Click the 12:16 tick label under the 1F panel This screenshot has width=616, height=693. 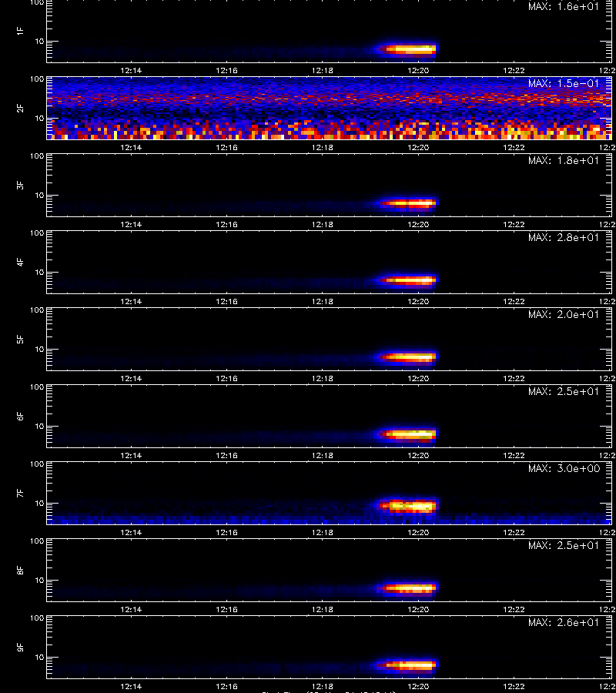click(226, 70)
